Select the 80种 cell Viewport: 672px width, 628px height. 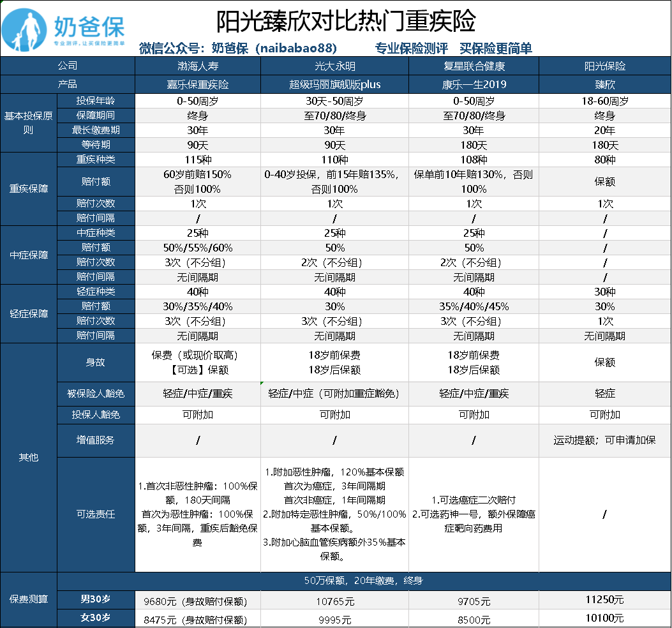coord(605,160)
